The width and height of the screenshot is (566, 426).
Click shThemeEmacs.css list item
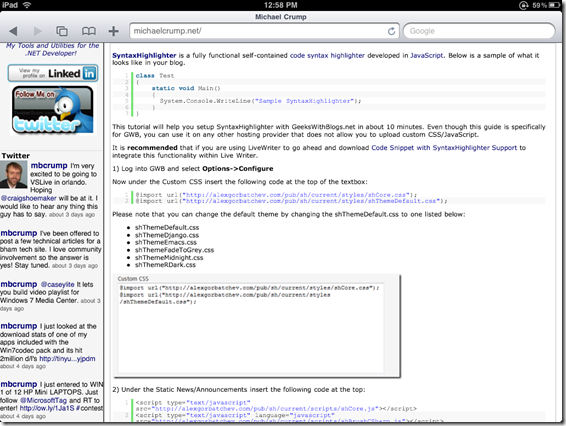point(166,242)
